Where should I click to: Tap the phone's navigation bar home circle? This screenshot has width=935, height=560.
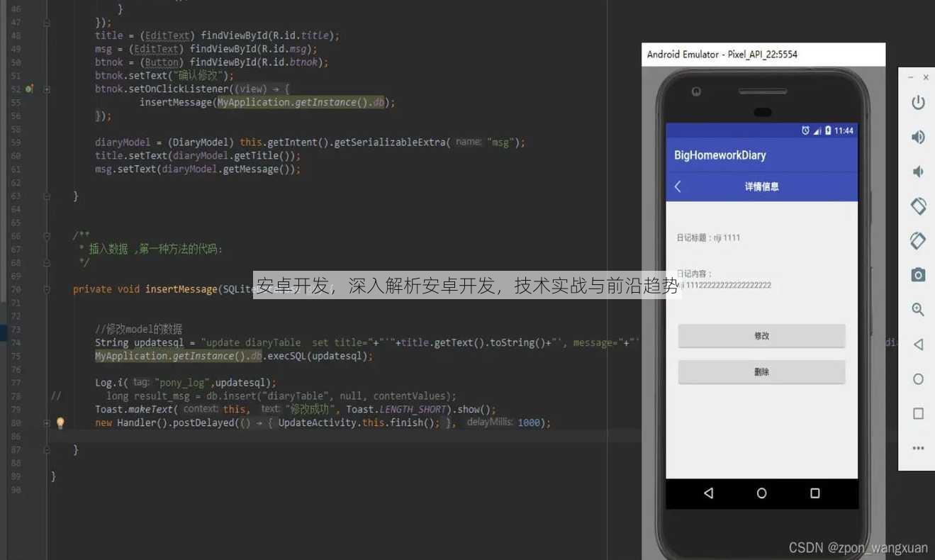pos(761,493)
